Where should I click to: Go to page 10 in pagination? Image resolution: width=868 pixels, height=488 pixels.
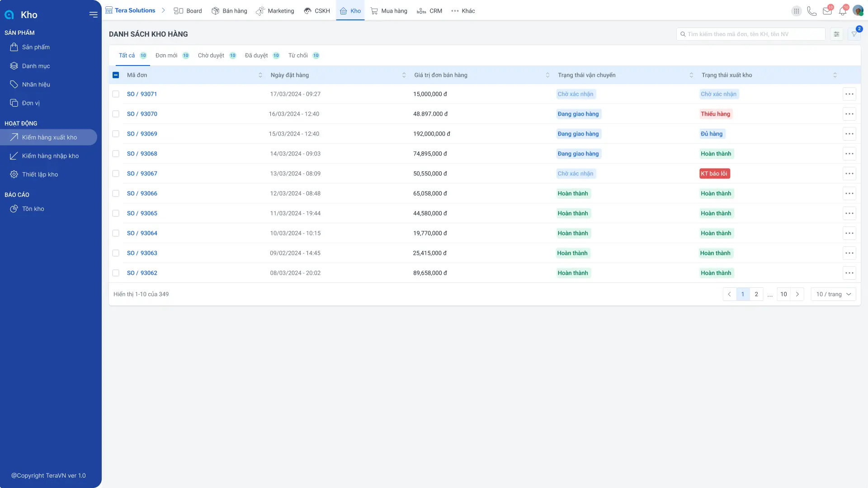tap(783, 294)
